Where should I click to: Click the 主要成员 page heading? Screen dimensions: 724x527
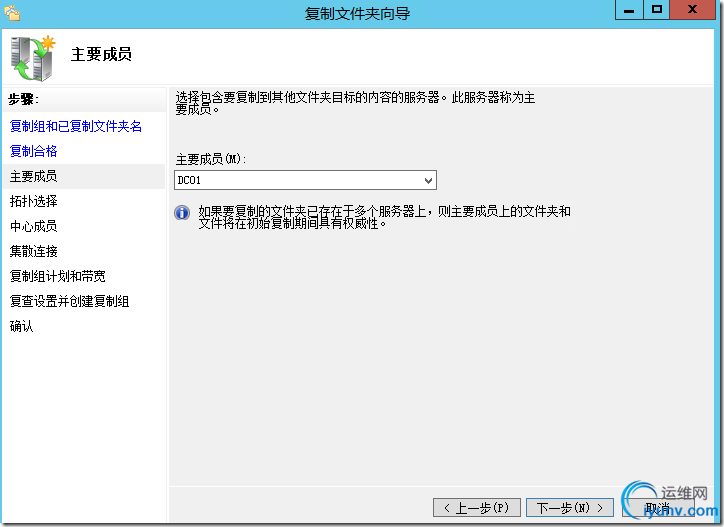click(101, 54)
